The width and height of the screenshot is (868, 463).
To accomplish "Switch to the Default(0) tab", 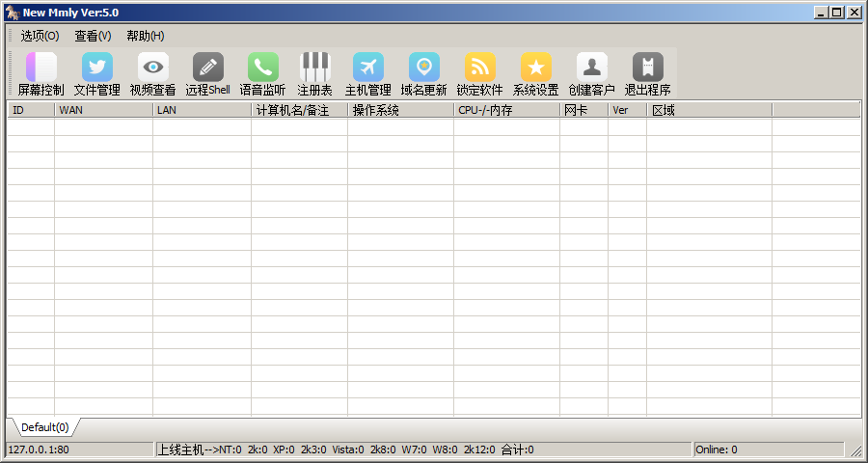I will coord(44,427).
